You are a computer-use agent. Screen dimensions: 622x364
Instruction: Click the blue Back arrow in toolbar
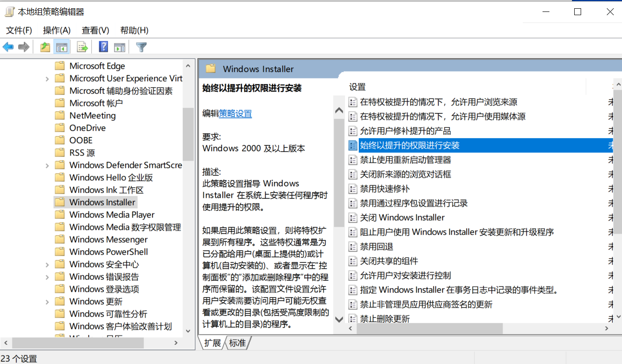8,47
